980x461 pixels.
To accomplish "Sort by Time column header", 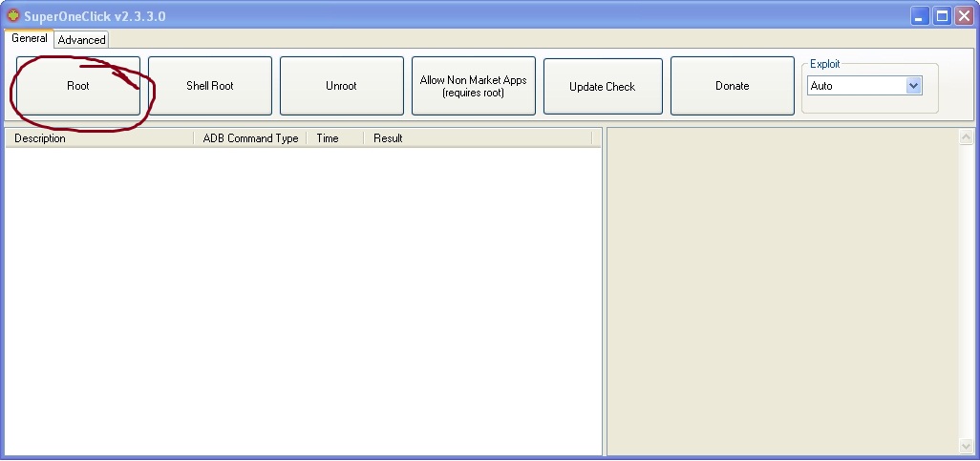I will pos(335,138).
